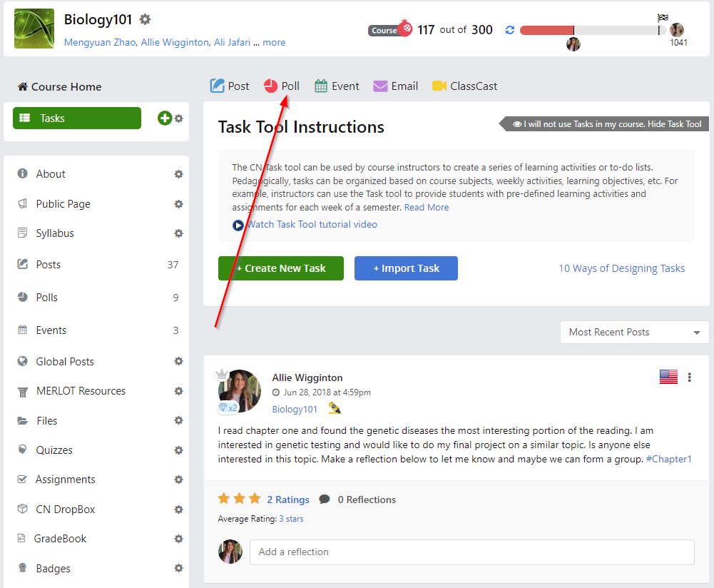714x588 pixels.
Task: Expand Most Recent Posts dropdown
Action: click(634, 332)
